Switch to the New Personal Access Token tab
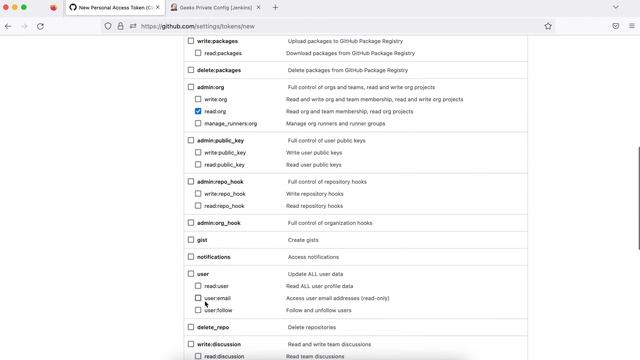Viewport: 640px width, 360px height. point(115,7)
